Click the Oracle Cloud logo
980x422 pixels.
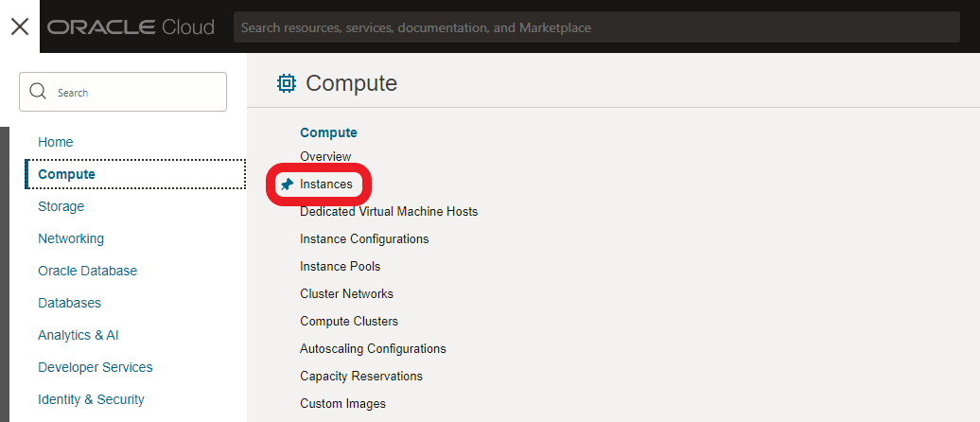[131, 27]
